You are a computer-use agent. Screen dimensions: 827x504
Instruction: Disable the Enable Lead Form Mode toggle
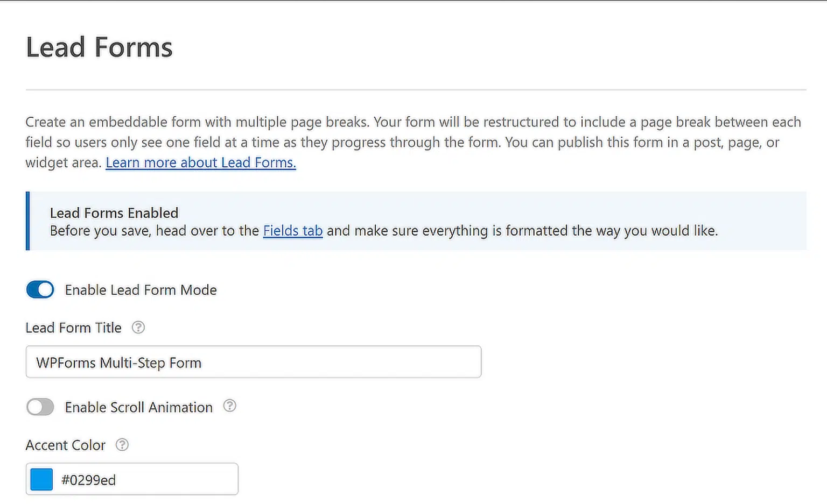[x=40, y=289]
